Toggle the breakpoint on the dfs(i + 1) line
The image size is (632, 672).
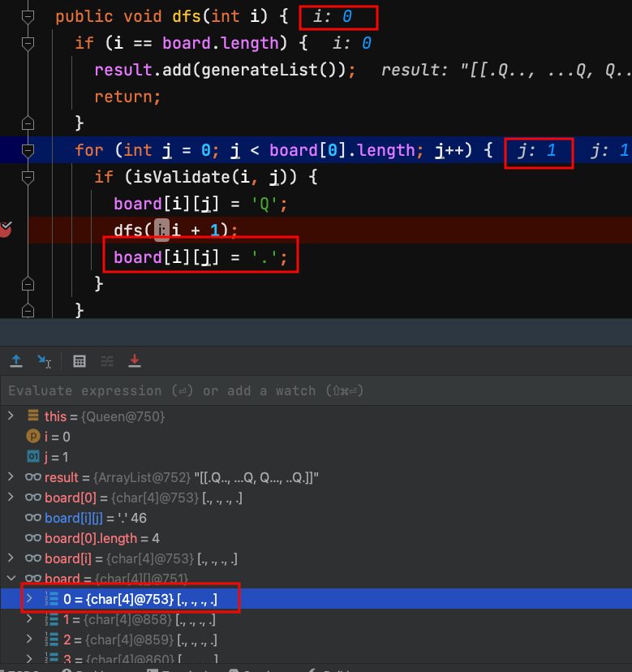[6, 230]
